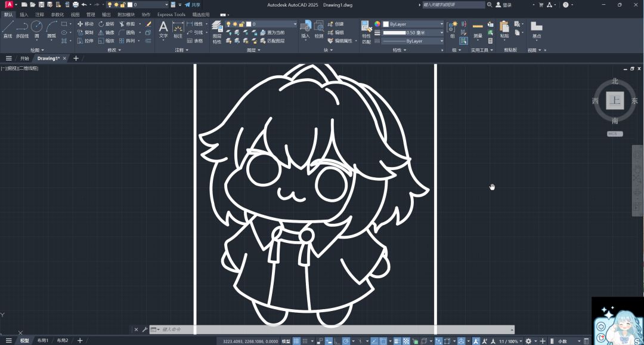Toggle lineweight display in status bar
Image resolution: width=644 pixels, height=345 pixels.
397,341
